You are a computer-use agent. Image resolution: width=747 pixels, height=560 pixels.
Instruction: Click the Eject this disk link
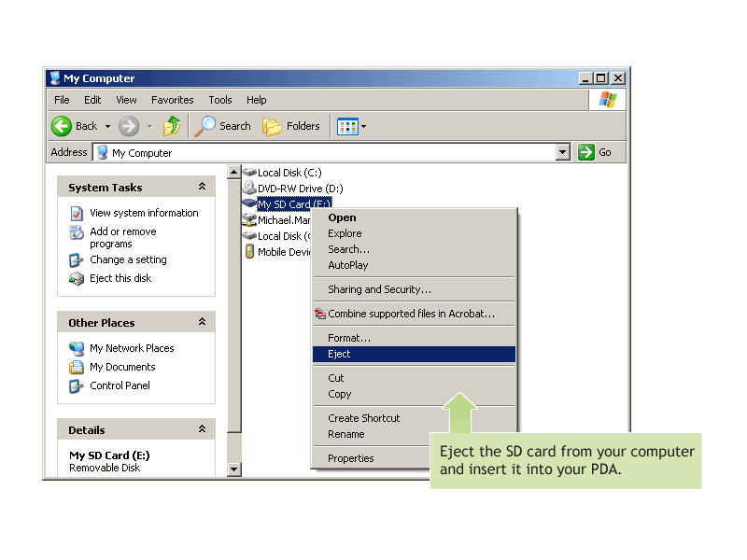pyautogui.click(x=120, y=278)
